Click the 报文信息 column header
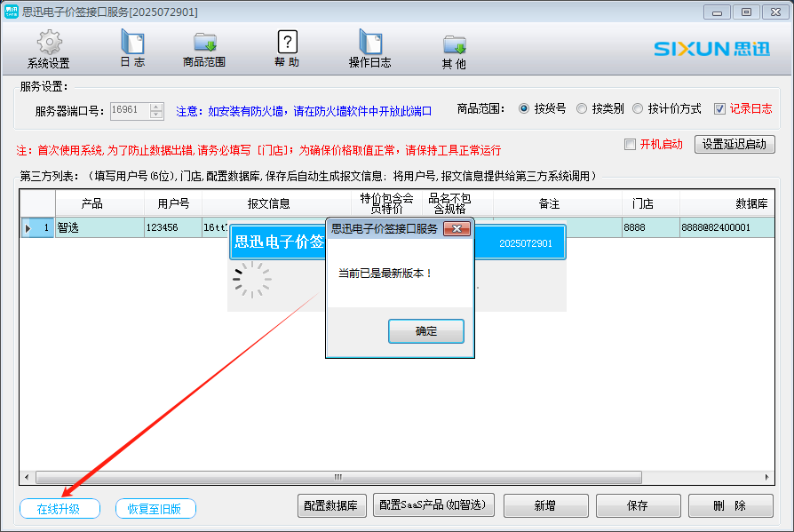The image size is (794, 532). point(276,203)
